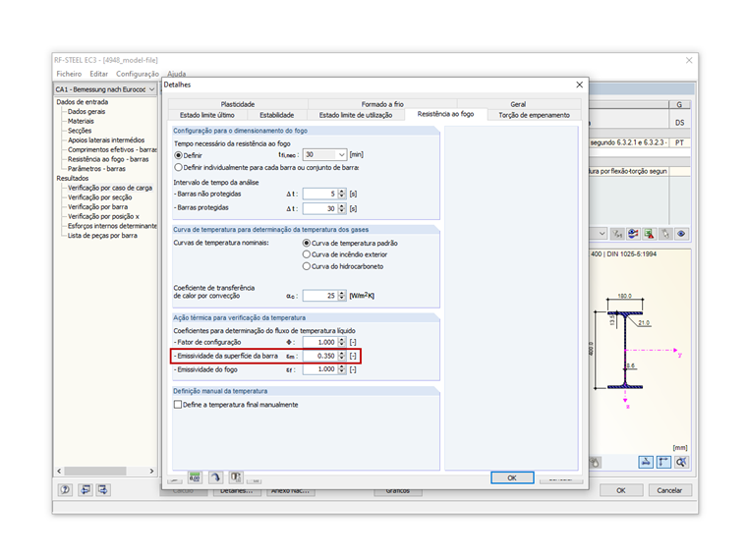Confirm Detalhes dialog with OK

(x=512, y=477)
